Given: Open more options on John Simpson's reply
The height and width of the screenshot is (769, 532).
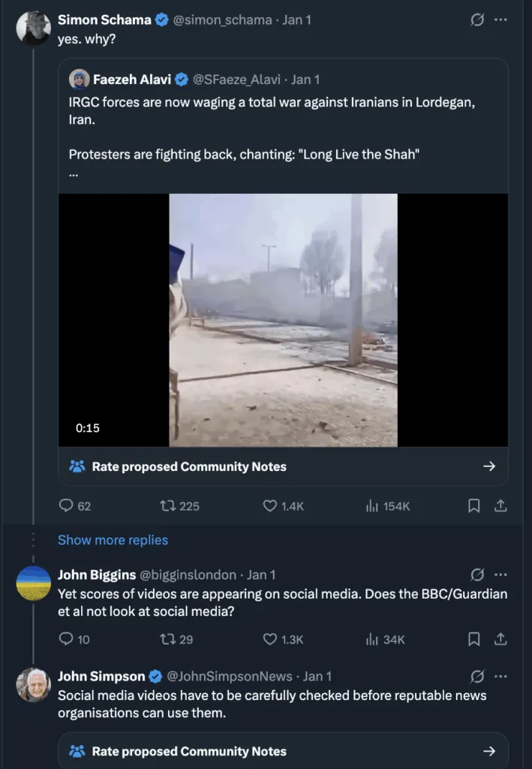Looking at the screenshot, I should pos(500,676).
